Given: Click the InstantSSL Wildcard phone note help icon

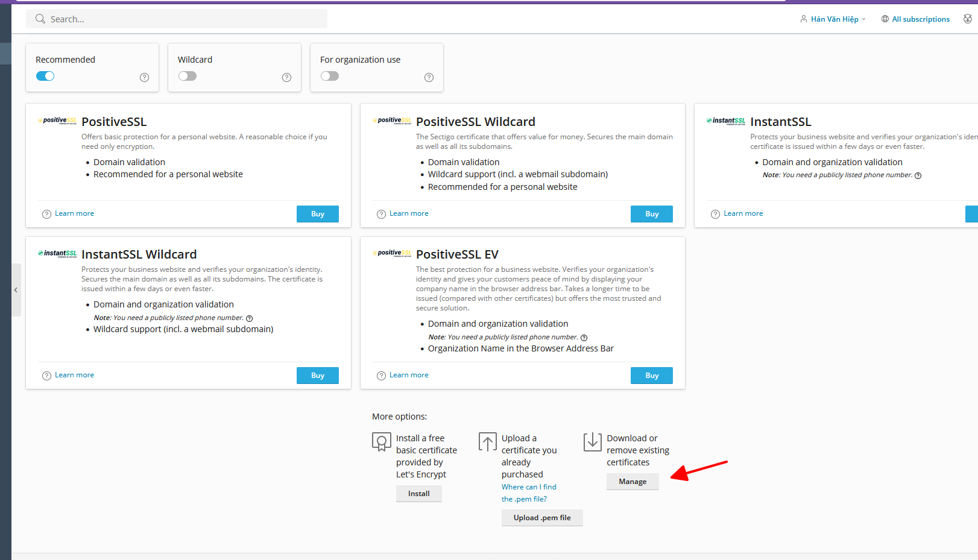Looking at the screenshot, I should [x=249, y=318].
